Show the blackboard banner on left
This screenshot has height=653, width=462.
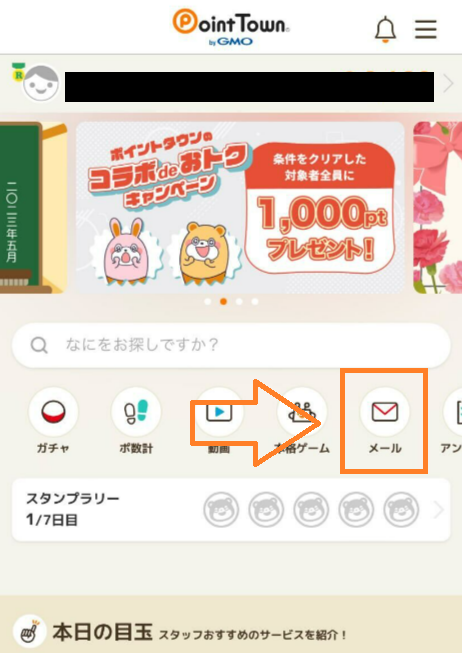pos(33,207)
